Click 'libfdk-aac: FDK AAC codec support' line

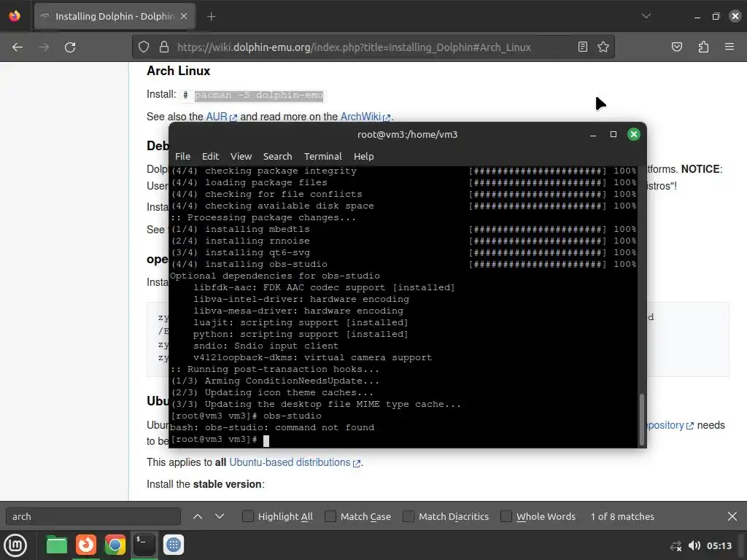coord(324,287)
